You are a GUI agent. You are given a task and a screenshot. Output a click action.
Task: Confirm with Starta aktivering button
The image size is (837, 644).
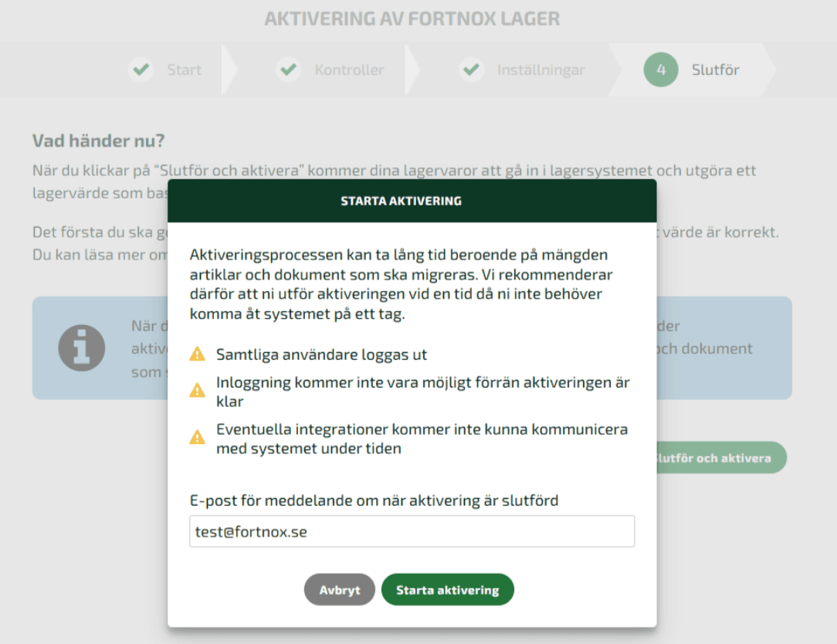(x=447, y=589)
